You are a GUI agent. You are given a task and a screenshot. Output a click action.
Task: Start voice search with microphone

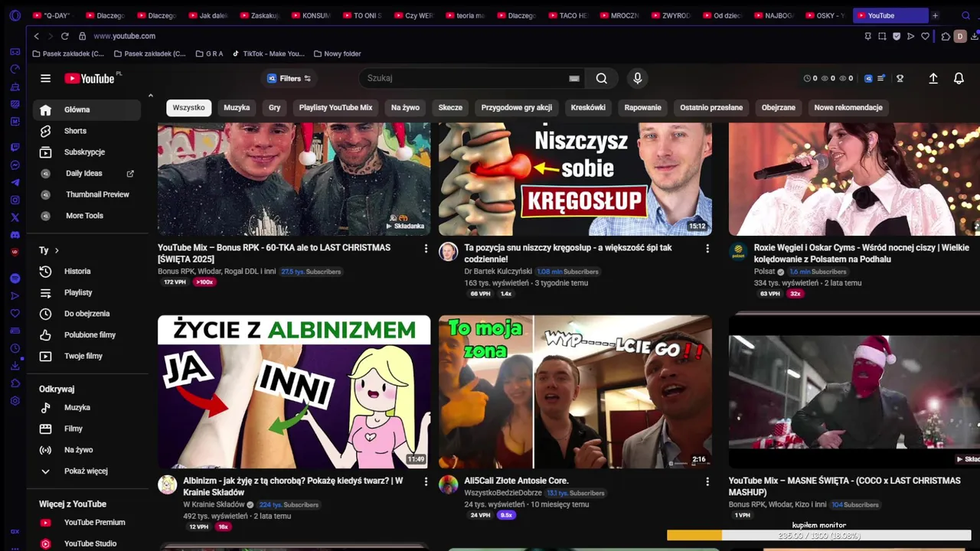(637, 78)
